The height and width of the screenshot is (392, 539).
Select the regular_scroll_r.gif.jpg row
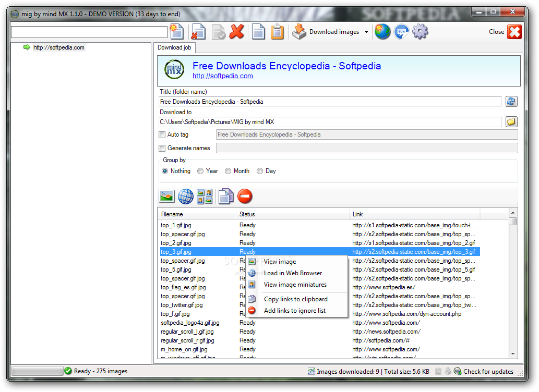pyautogui.click(x=320, y=341)
